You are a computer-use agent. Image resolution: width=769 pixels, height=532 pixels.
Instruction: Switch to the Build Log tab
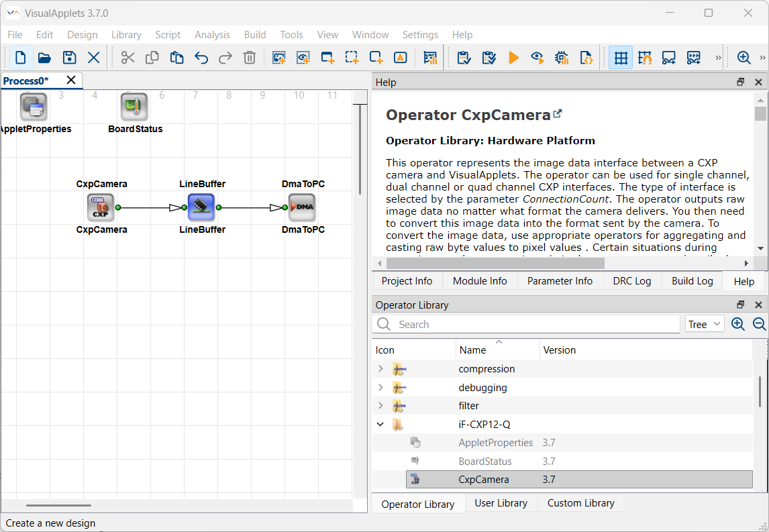[x=692, y=281]
